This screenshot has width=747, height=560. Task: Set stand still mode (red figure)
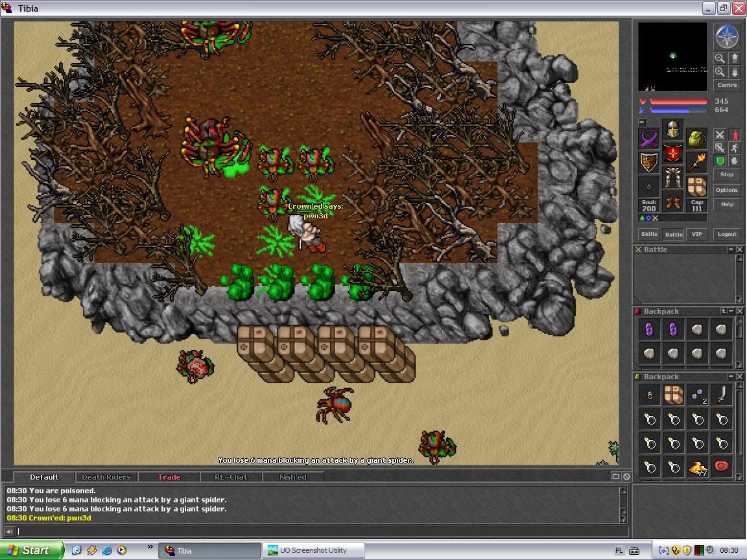click(734, 135)
